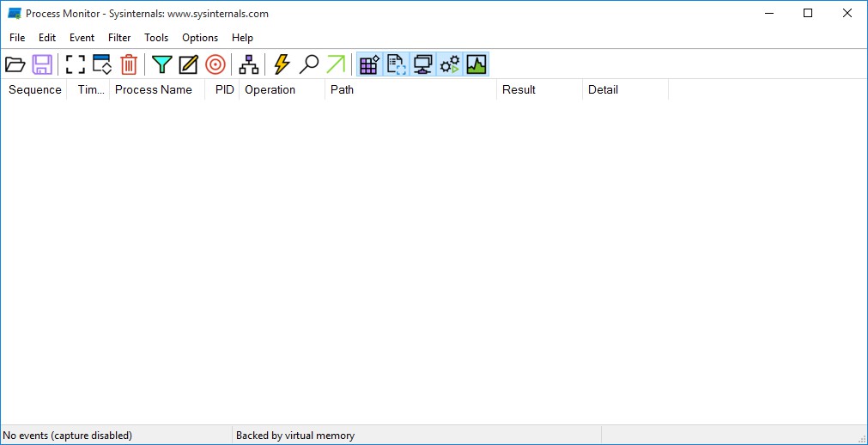
Task: Click the Highlight pencil icon
Action: (x=188, y=64)
